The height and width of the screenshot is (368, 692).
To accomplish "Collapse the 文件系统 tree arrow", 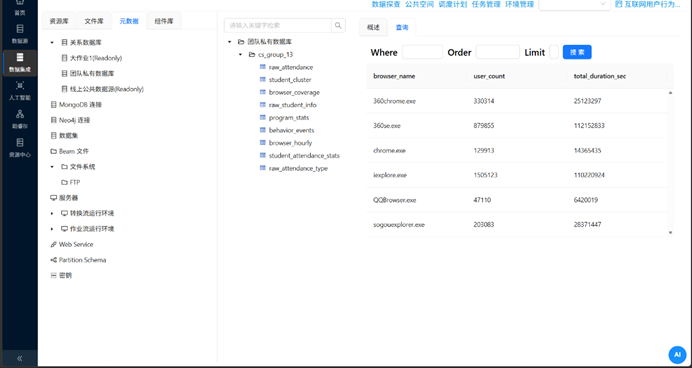I will [x=52, y=167].
